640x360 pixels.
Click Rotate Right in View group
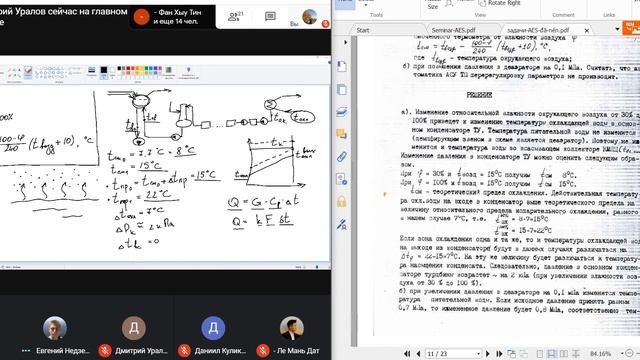[x=500, y=3]
